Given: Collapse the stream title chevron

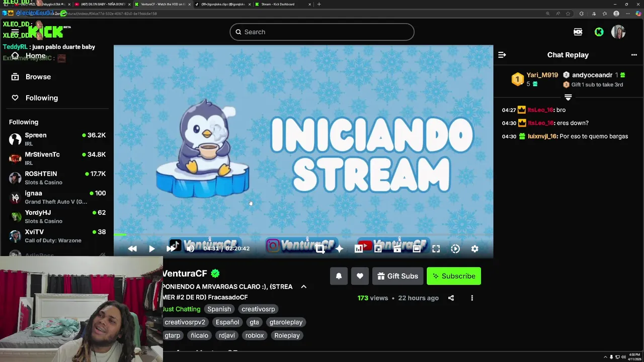Looking at the screenshot, I should pyautogui.click(x=303, y=287).
